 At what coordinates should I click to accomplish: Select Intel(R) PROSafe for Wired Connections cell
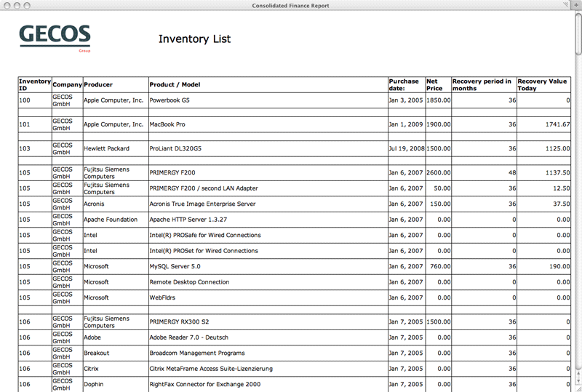268,235
